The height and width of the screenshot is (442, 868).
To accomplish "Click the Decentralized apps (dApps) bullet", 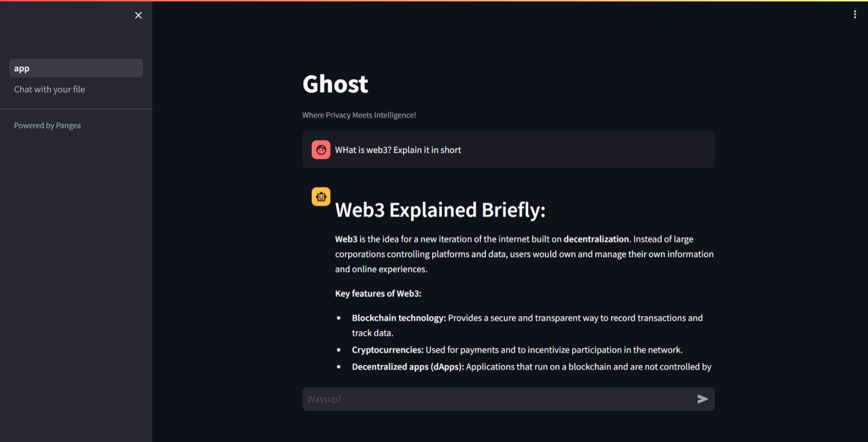I will (x=532, y=367).
